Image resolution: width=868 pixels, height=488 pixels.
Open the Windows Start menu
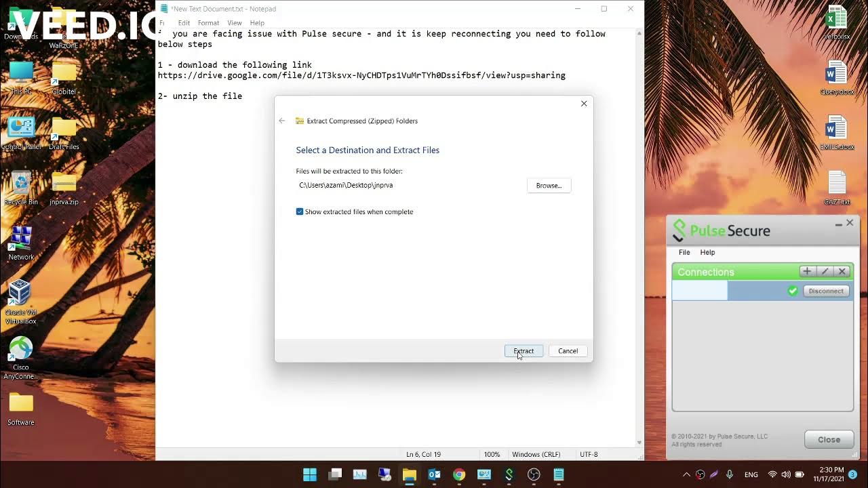[x=309, y=474]
